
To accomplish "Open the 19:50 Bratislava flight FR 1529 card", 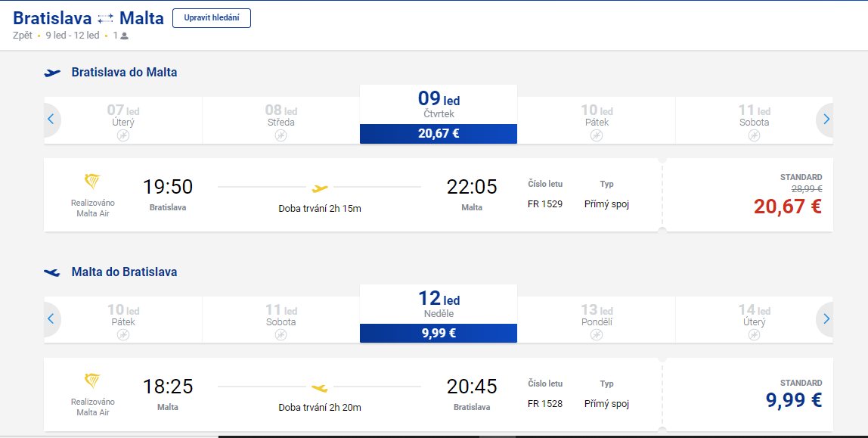I will tap(352, 195).
